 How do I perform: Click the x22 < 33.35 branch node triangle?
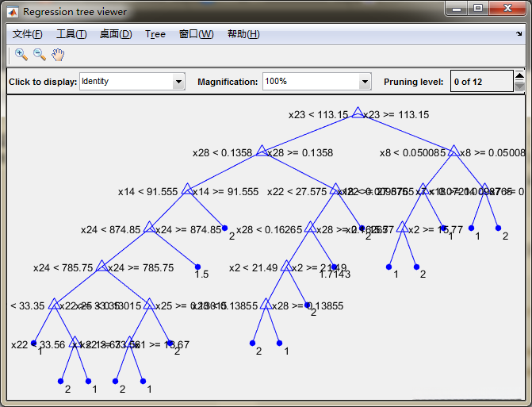54,304
